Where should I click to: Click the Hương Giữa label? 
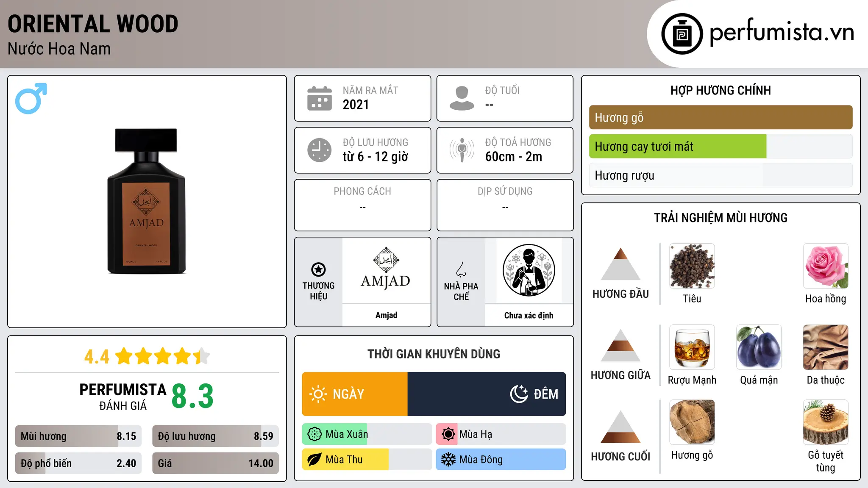[620, 375]
